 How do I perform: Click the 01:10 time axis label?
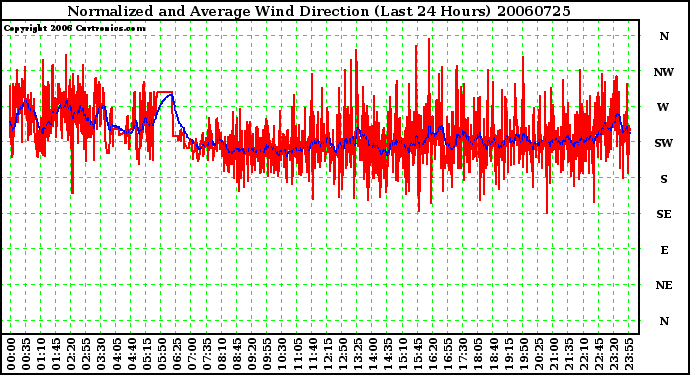tap(41, 354)
